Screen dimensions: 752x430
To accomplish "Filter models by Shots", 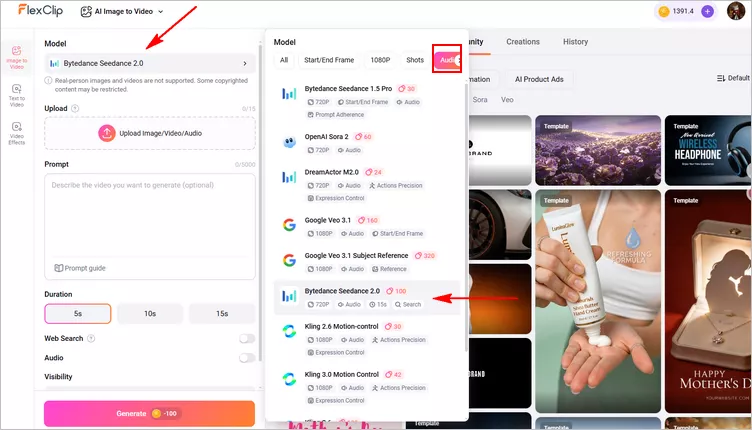I will coord(415,60).
